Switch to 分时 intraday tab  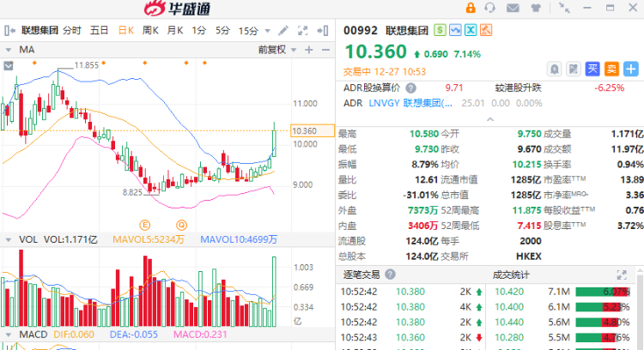[72, 30]
